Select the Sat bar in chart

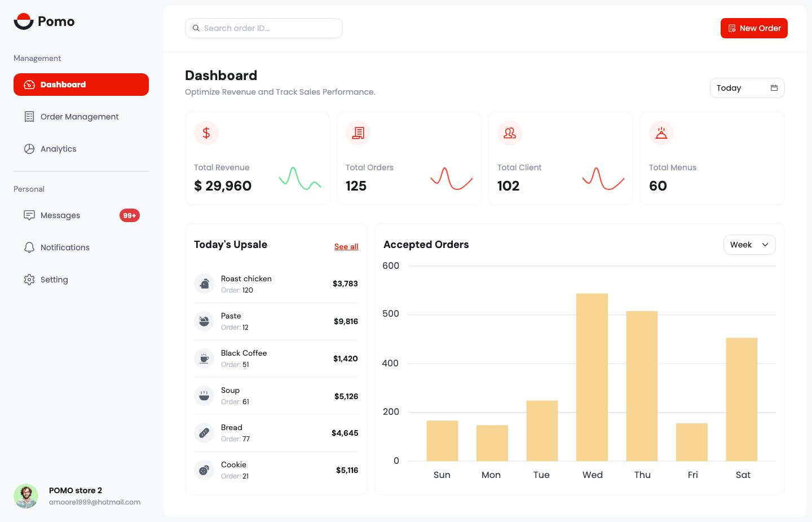click(x=742, y=399)
